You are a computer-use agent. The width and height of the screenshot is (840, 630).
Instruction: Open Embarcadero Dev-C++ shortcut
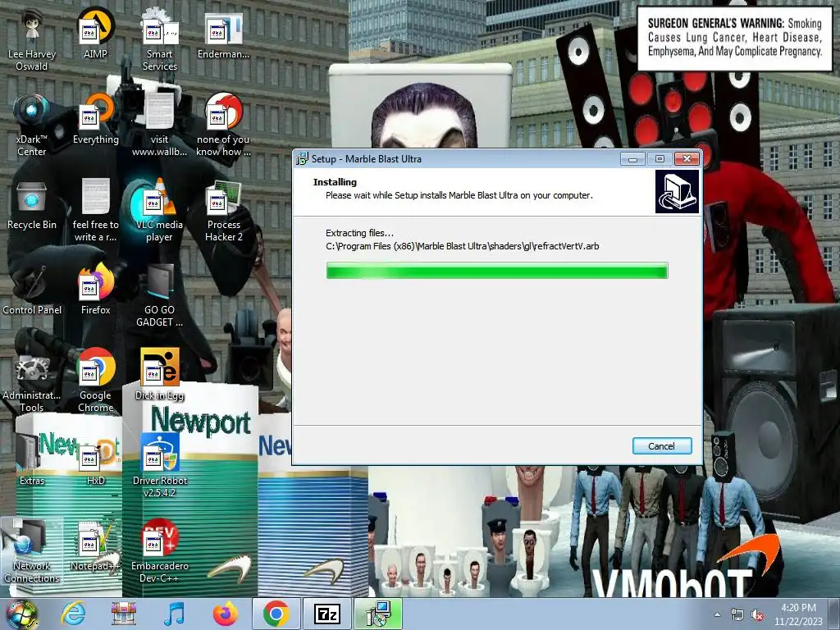pyautogui.click(x=160, y=551)
